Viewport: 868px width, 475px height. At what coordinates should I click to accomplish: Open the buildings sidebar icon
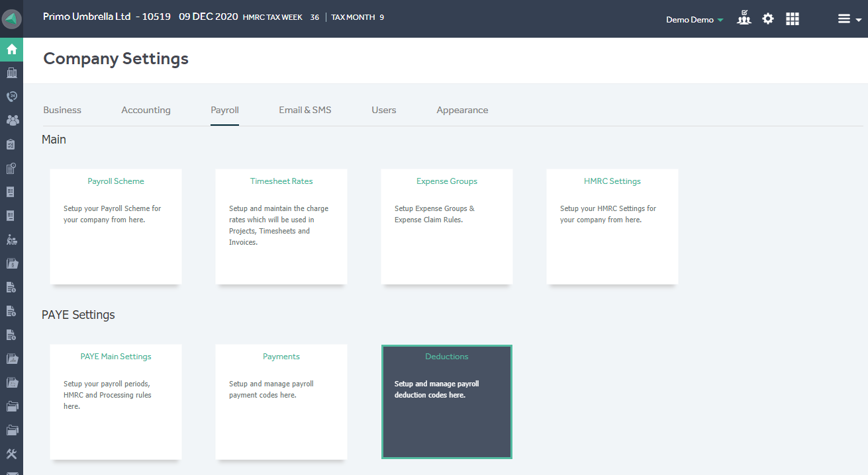[x=11, y=73]
